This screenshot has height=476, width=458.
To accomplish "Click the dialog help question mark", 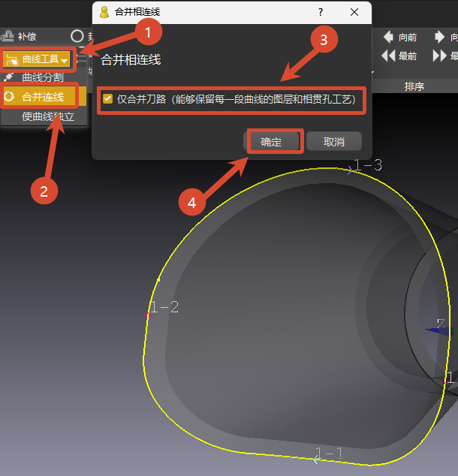I will tap(321, 12).
